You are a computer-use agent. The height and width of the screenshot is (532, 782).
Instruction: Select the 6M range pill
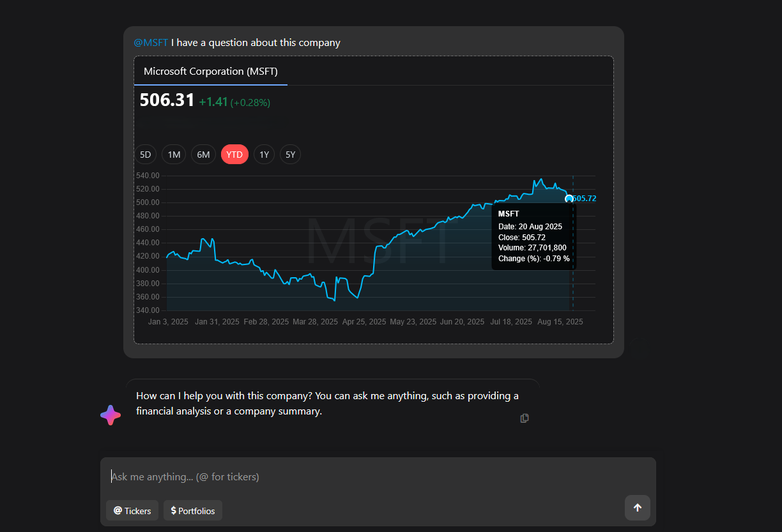pos(203,154)
